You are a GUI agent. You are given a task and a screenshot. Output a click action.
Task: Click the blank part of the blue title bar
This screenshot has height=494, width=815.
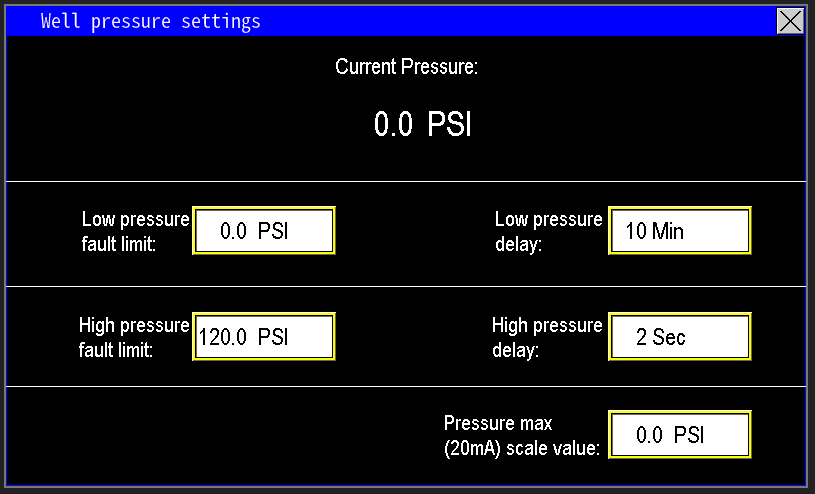(x=520, y=21)
